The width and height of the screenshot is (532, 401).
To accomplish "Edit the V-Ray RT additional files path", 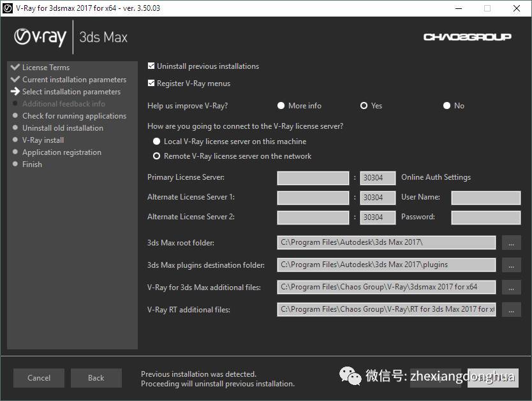I will (387, 309).
